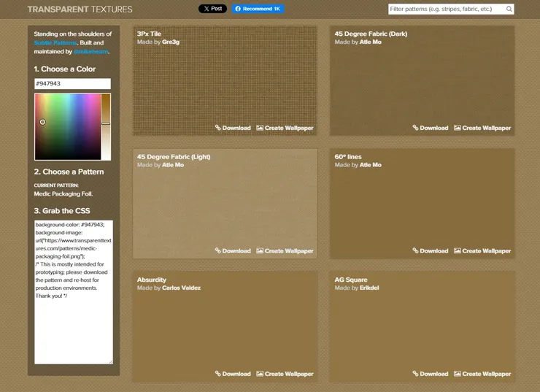540x392 pixels.
Task: Select the AG Square pattern card
Action: 423,326
